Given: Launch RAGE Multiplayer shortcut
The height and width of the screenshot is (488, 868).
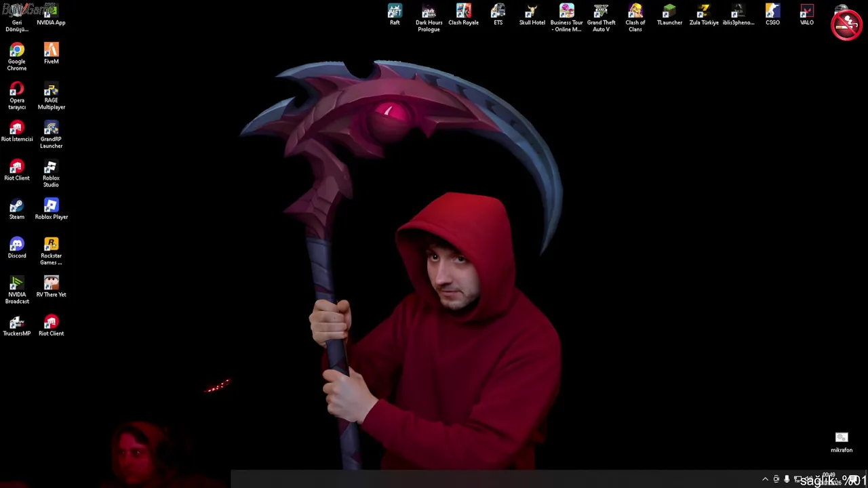Looking at the screenshot, I should [51, 96].
